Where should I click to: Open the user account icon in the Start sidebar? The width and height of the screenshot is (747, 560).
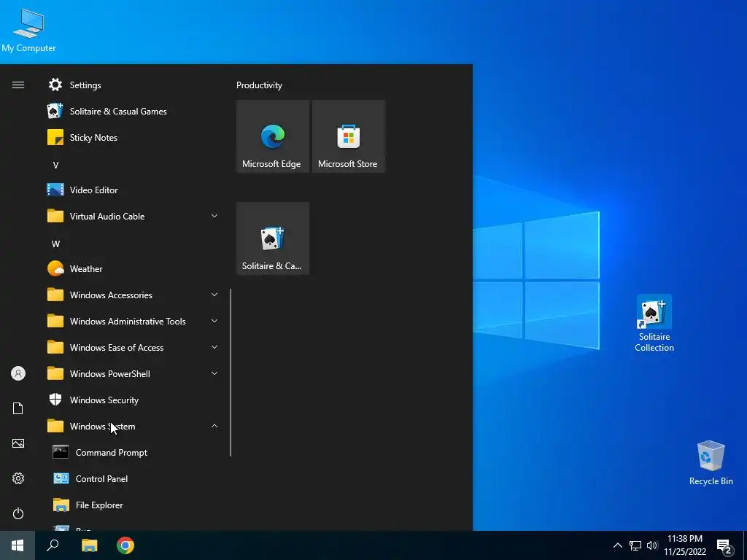[x=18, y=373]
